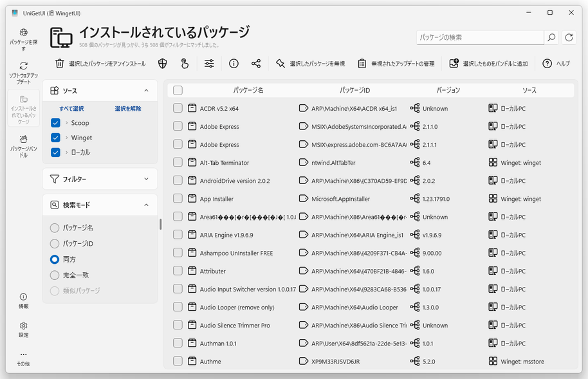Viewport: 588px width, 379px height.
Task: Select Authman 1.0.1 package name
Action: coord(218,344)
